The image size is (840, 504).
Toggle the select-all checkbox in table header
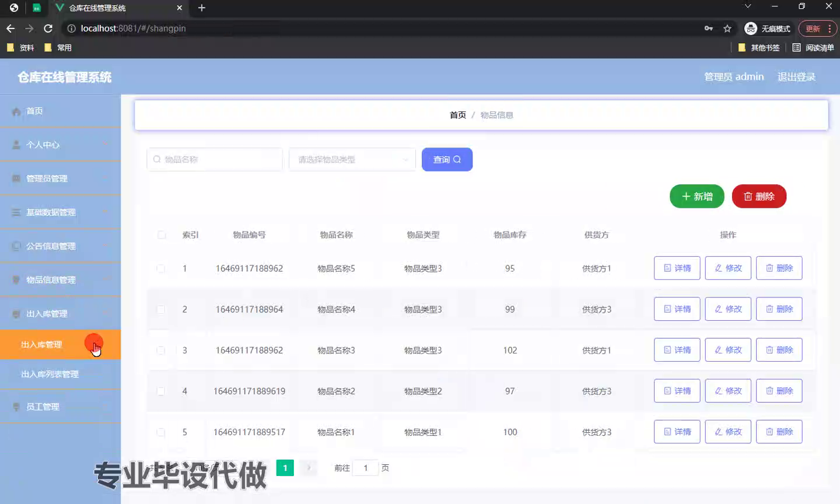[162, 235]
